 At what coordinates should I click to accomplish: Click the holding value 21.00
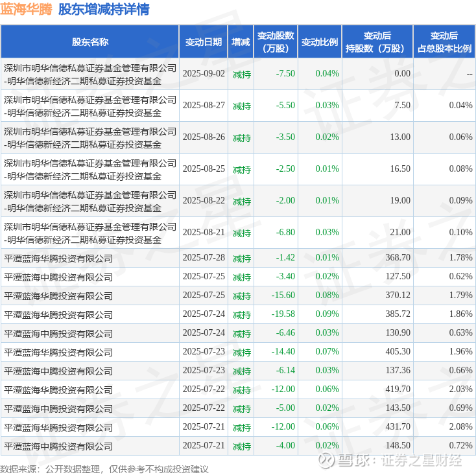400,233
